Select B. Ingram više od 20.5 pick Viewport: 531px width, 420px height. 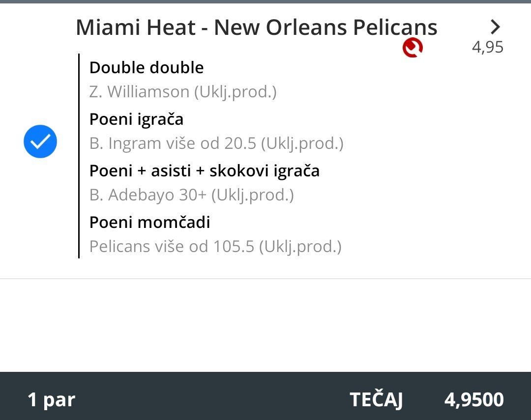click(x=216, y=143)
